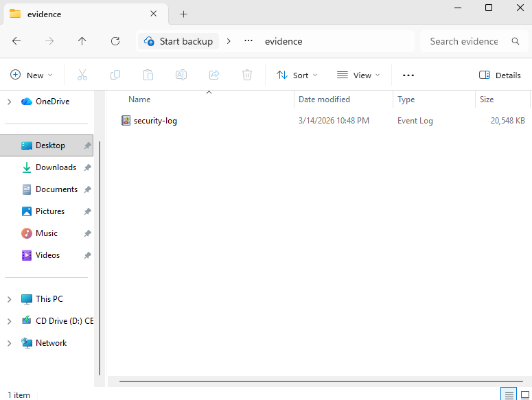The image size is (532, 400).
Task: Expand the This PC tree node
Action: (x=10, y=299)
